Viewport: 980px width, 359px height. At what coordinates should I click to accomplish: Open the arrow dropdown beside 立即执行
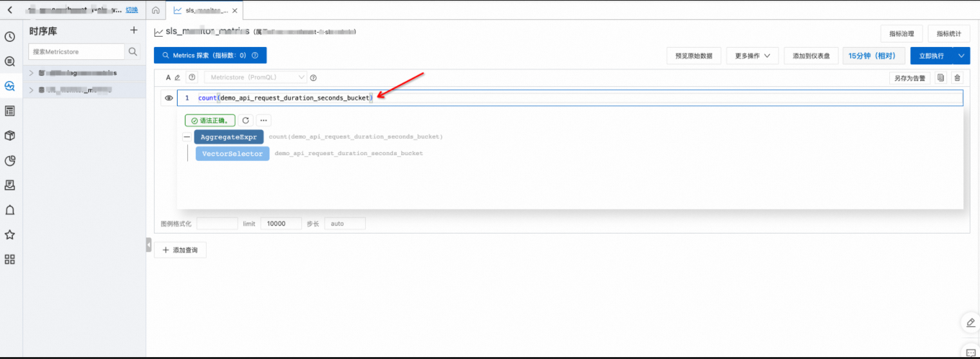click(961, 56)
